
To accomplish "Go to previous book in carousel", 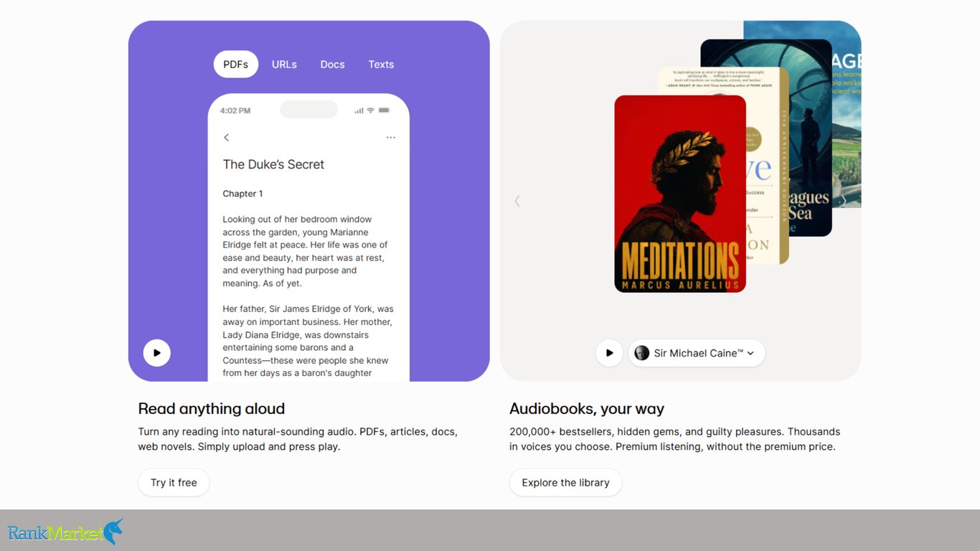I will coord(517,201).
